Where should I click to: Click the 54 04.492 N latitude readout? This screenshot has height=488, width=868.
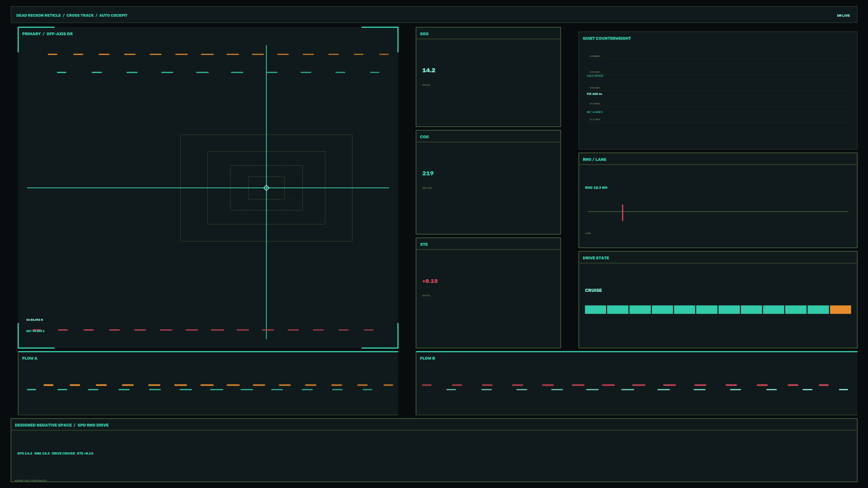pyautogui.click(x=35, y=320)
